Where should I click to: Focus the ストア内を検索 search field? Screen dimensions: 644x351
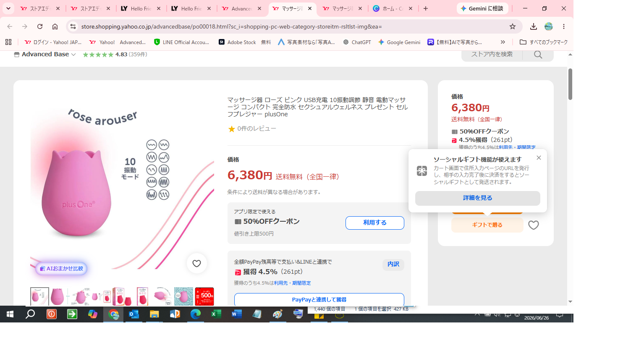[492, 54]
